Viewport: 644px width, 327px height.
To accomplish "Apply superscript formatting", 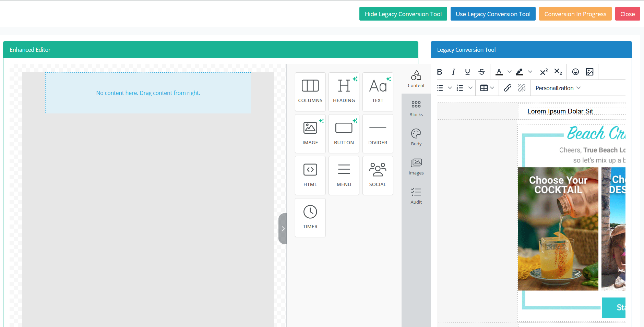I will [x=544, y=72].
